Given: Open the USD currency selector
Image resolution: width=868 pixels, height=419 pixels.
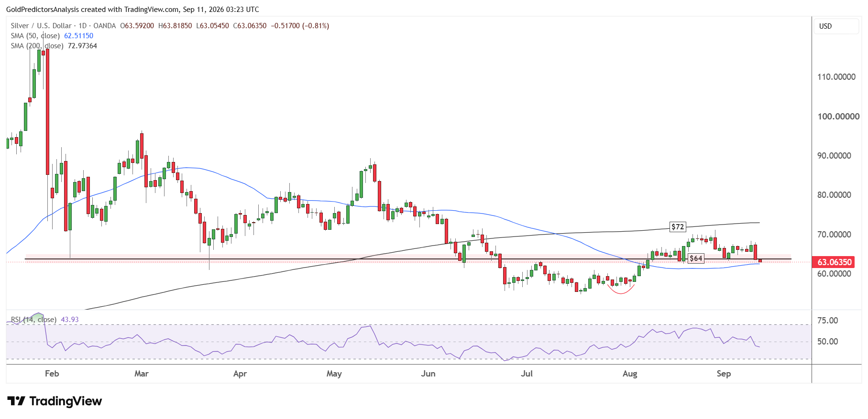Looking at the screenshot, I should 836,26.
